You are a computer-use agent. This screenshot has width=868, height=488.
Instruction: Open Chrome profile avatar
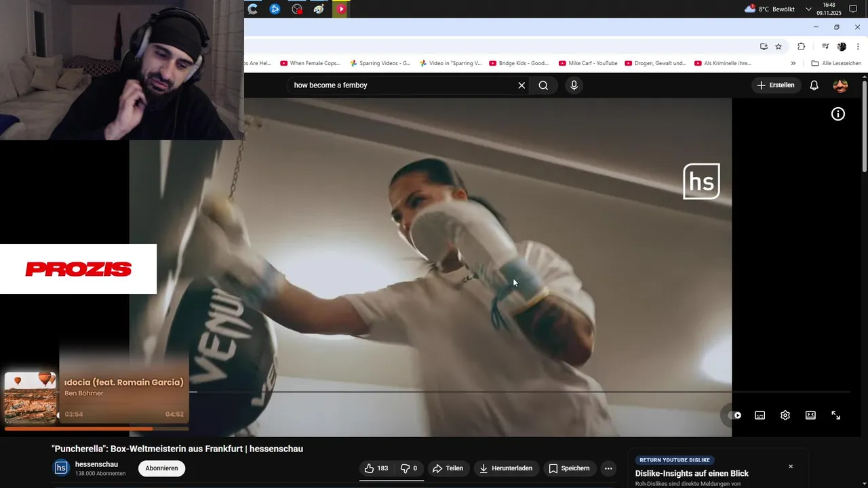tap(842, 46)
